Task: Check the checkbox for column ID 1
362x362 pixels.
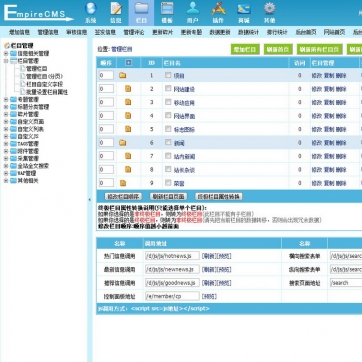Action: pyautogui.click(x=168, y=75)
